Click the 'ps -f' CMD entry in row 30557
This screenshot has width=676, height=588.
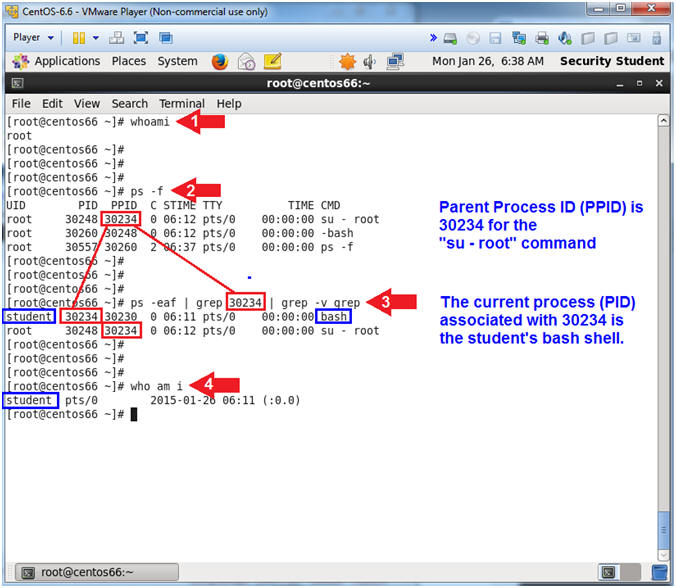point(337,247)
